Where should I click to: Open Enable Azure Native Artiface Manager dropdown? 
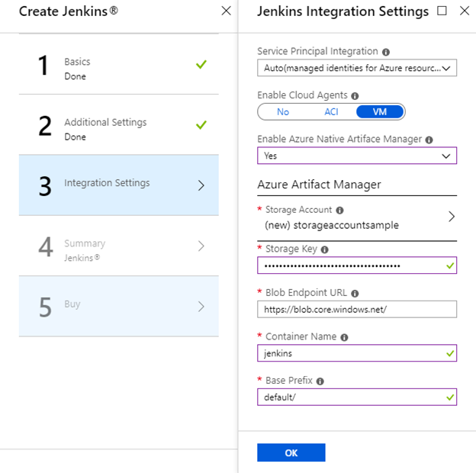click(x=356, y=156)
